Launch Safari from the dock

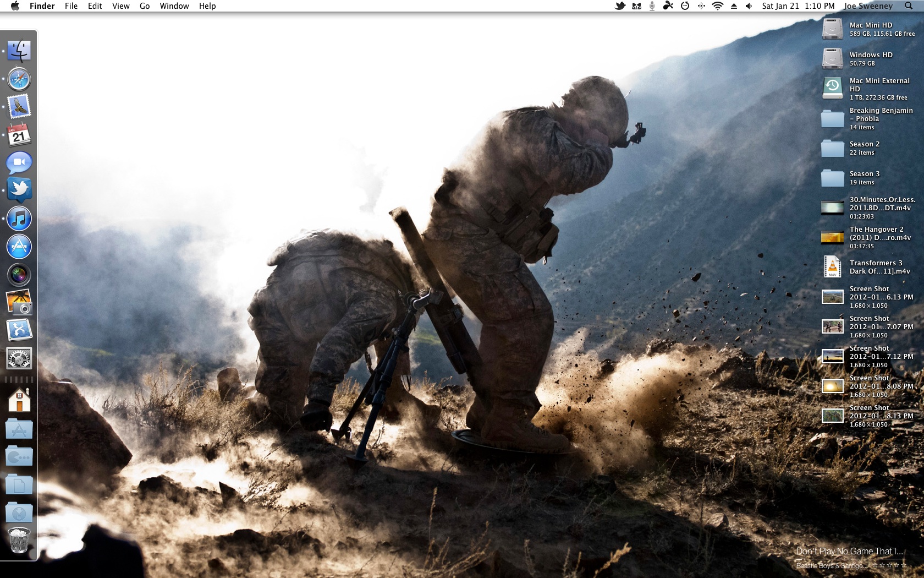coord(19,79)
